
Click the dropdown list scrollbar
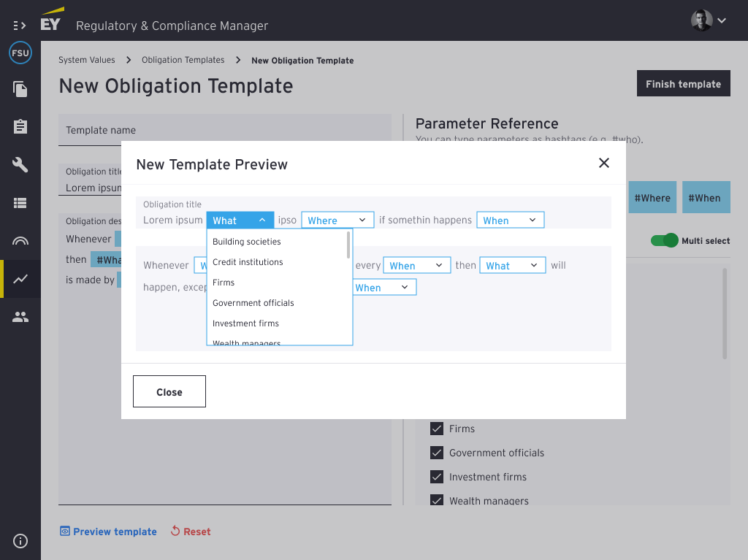coord(348,245)
